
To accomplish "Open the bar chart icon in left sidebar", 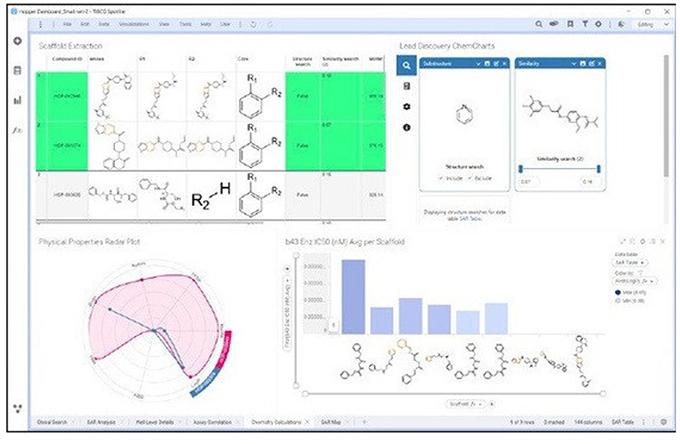I will click(x=17, y=100).
